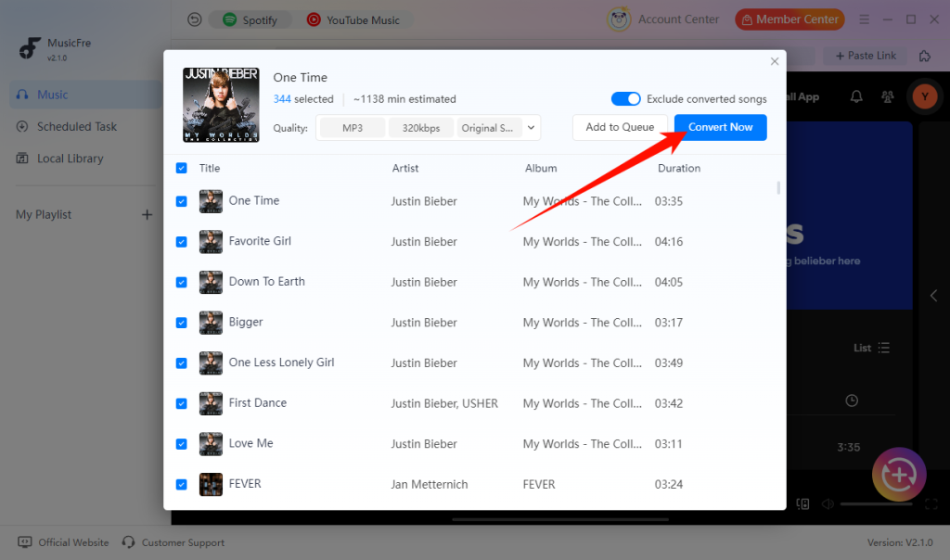Uncheck the Down To Earth checkbox
This screenshot has width=950, height=560.
coord(181,283)
